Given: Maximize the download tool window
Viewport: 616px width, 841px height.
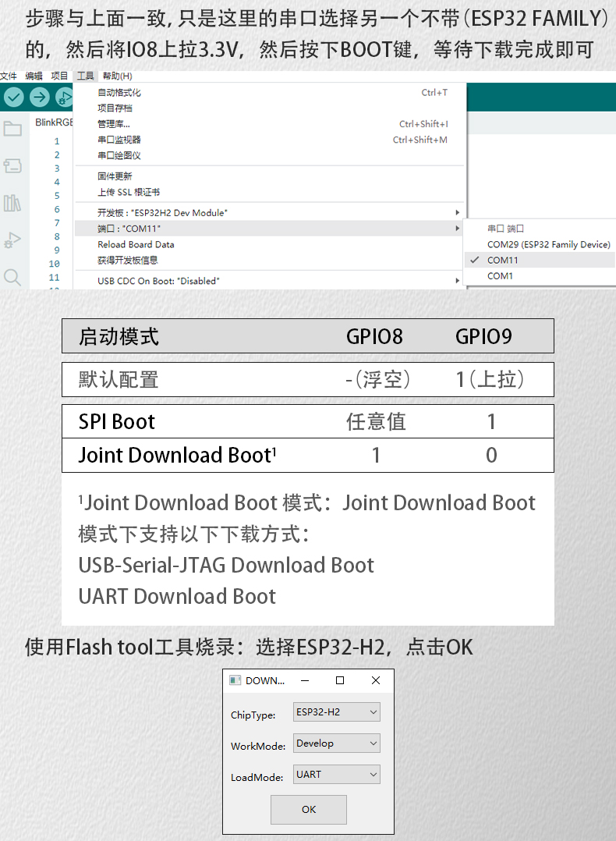Looking at the screenshot, I should coord(340,680).
